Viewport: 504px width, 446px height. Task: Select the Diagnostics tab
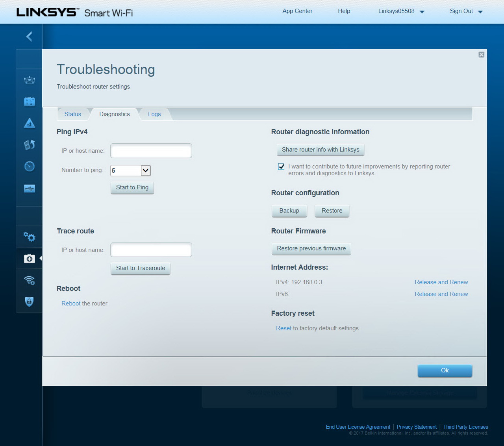(115, 114)
